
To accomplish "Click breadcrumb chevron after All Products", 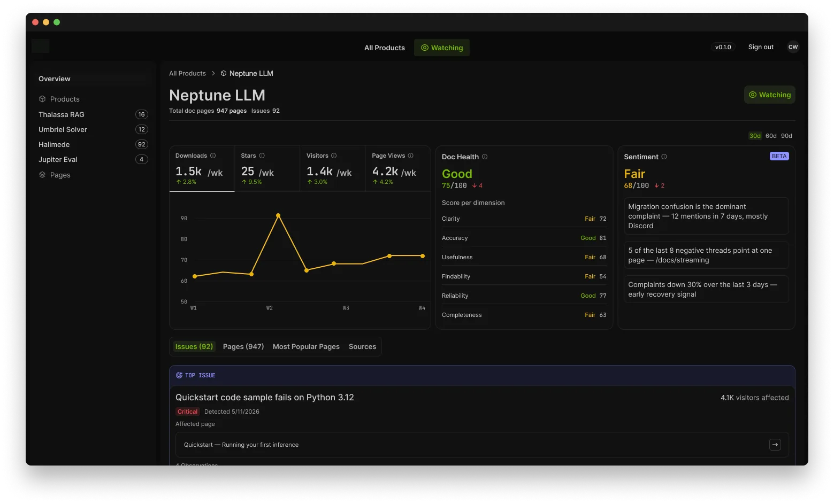I will 213,74.
